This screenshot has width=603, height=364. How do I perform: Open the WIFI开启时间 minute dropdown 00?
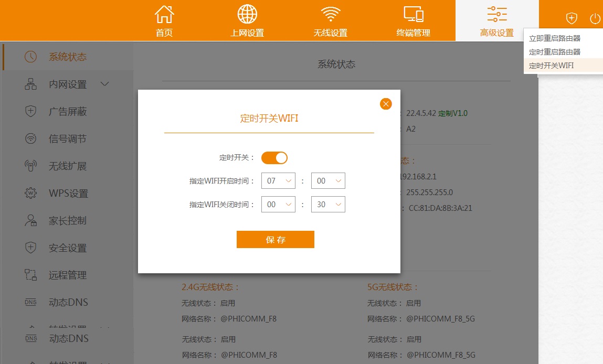coord(328,180)
